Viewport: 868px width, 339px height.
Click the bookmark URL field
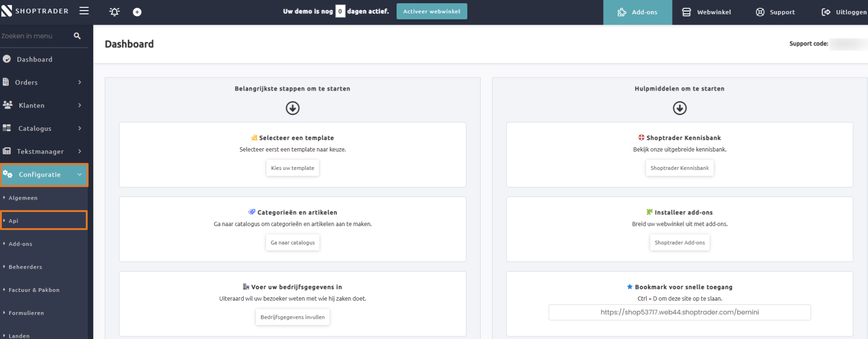tap(680, 312)
